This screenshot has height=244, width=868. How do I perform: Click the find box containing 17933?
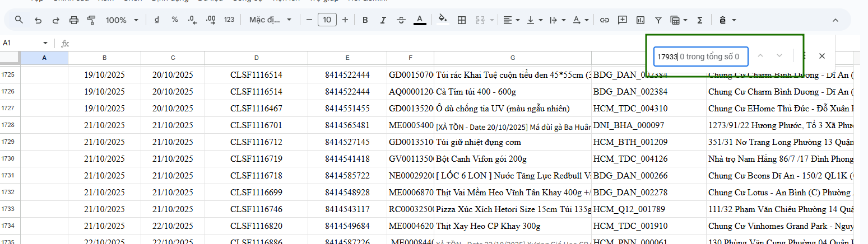(x=701, y=56)
